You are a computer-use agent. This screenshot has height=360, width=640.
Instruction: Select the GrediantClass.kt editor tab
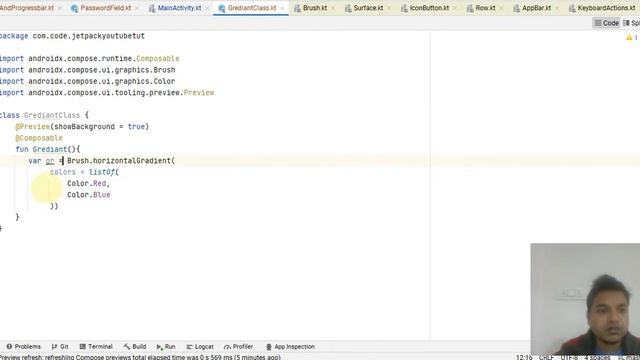251,8
